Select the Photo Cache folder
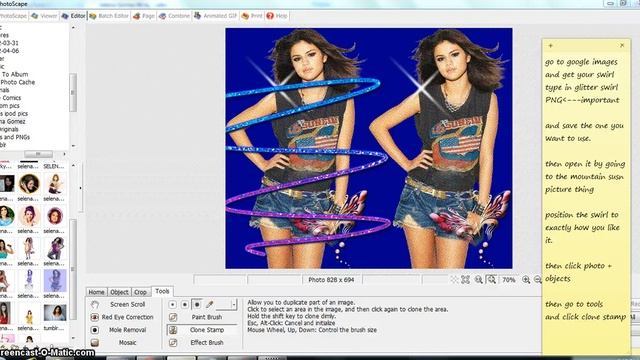The height and width of the screenshot is (360, 640). coord(18,82)
